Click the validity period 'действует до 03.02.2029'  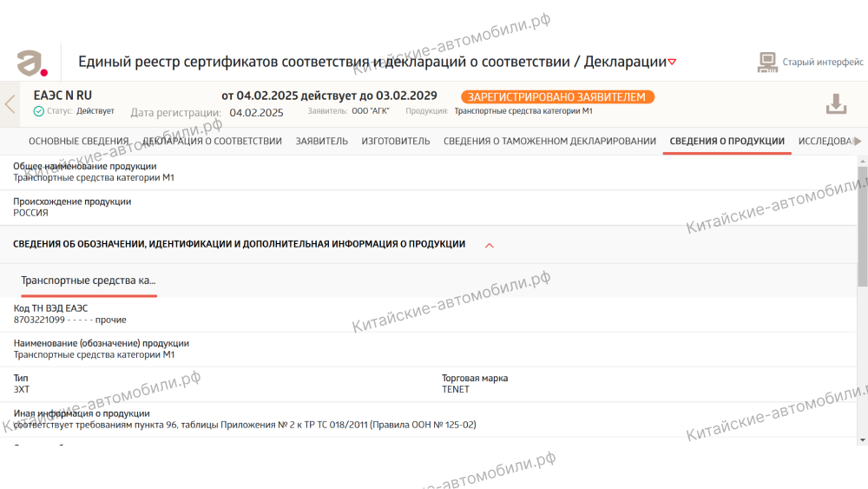click(x=369, y=96)
